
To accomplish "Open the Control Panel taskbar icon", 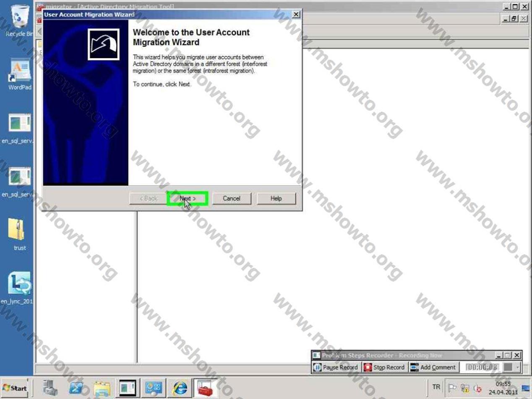I will 154,388.
